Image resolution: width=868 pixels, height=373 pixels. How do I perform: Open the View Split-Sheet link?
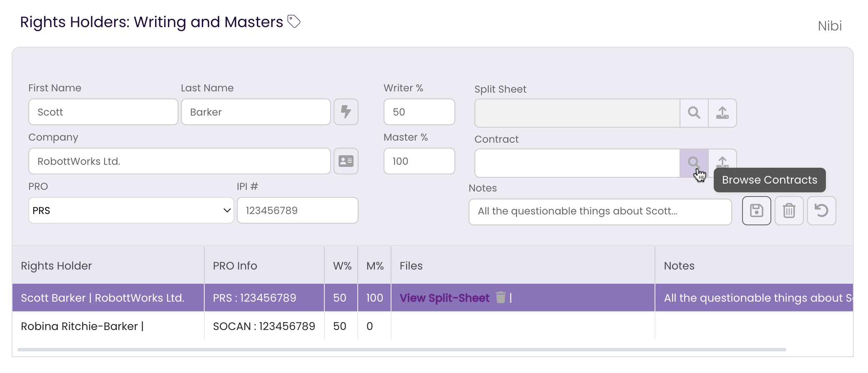pyautogui.click(x=444, y=298)
